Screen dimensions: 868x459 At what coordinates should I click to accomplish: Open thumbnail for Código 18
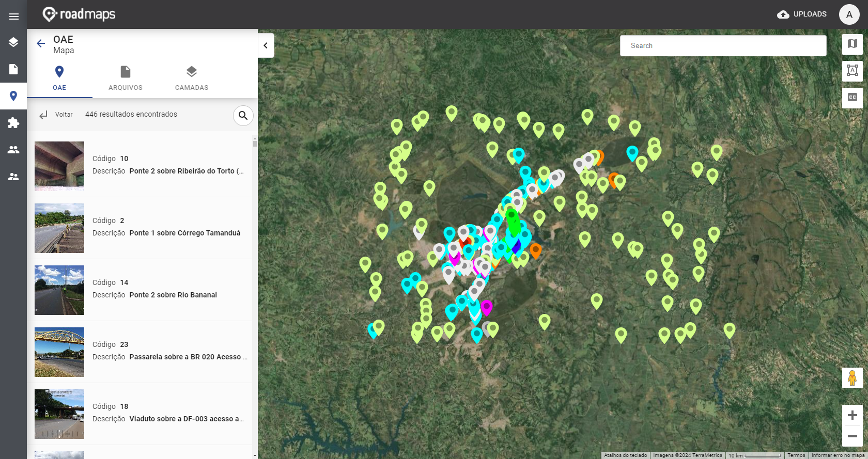tap(59, 414)
